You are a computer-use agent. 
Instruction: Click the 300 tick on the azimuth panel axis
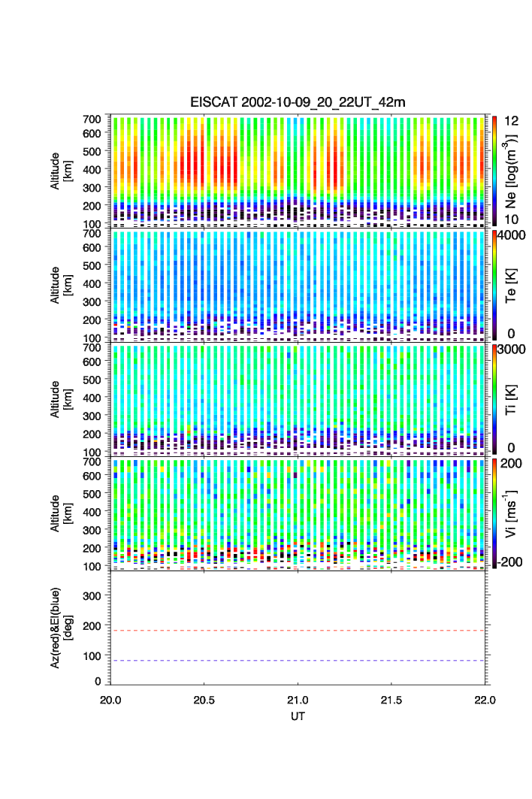[x=92, y=596]
